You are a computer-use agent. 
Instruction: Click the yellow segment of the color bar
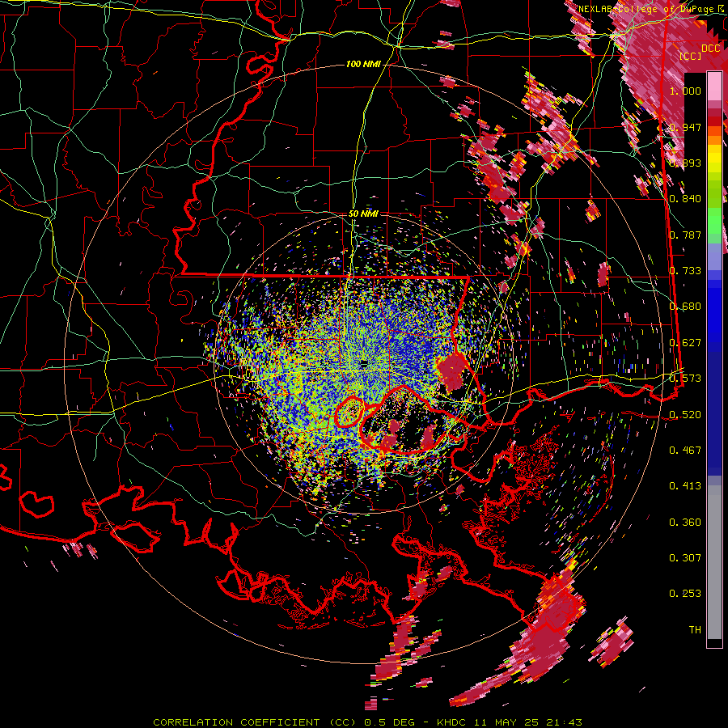[714, 159]
